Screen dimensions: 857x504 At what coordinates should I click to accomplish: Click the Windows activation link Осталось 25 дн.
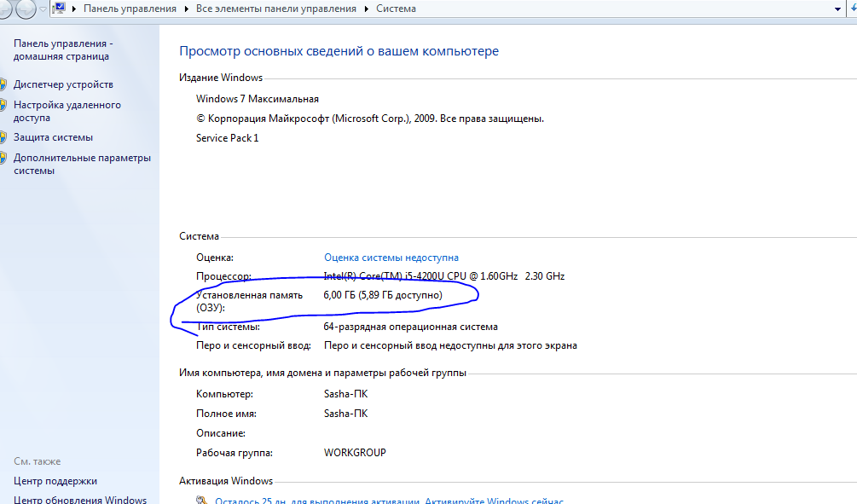click(389, 501)
